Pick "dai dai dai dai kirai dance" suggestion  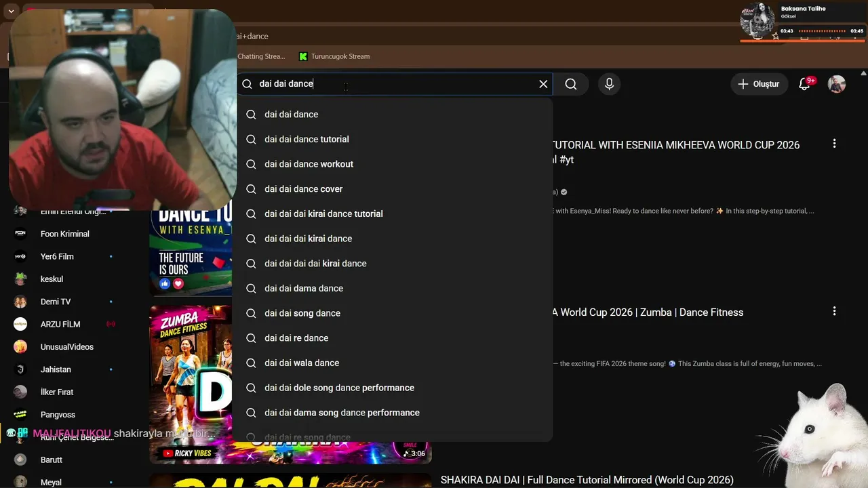click(x=393, y=264)
